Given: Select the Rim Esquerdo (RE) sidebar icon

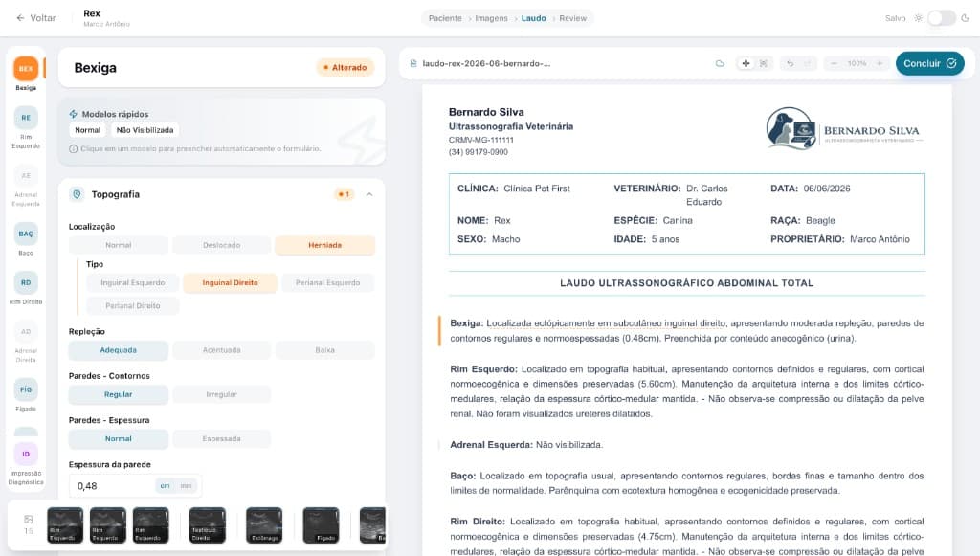Looking at the screenshot, I should (26, 118).
